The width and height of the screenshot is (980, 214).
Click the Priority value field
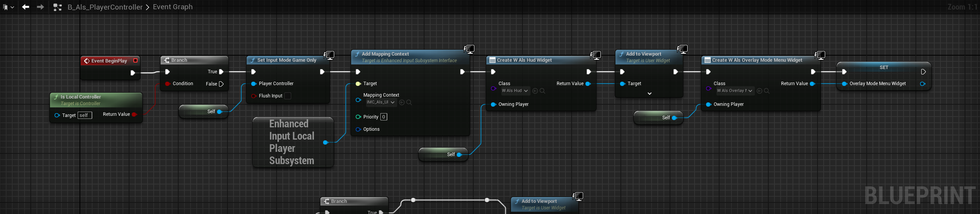click(x=383, y=117)
